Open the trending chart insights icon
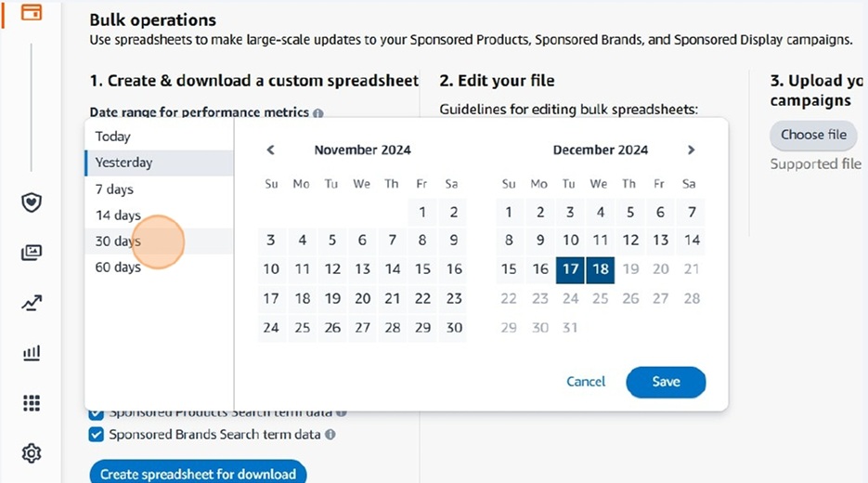 pyautogui.click(x=32, y=303)
